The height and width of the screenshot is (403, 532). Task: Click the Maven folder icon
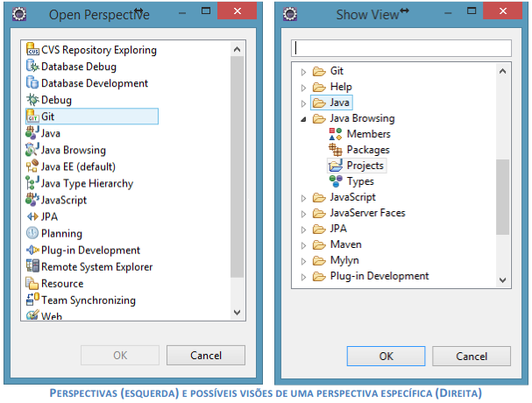pyautogui.click(x=319, y=244)
